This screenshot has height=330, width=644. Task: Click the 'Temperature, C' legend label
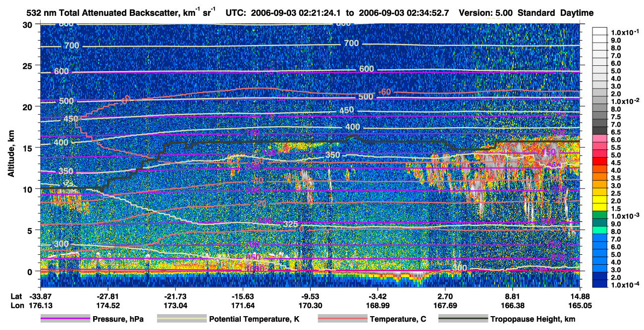coord(398,320)
